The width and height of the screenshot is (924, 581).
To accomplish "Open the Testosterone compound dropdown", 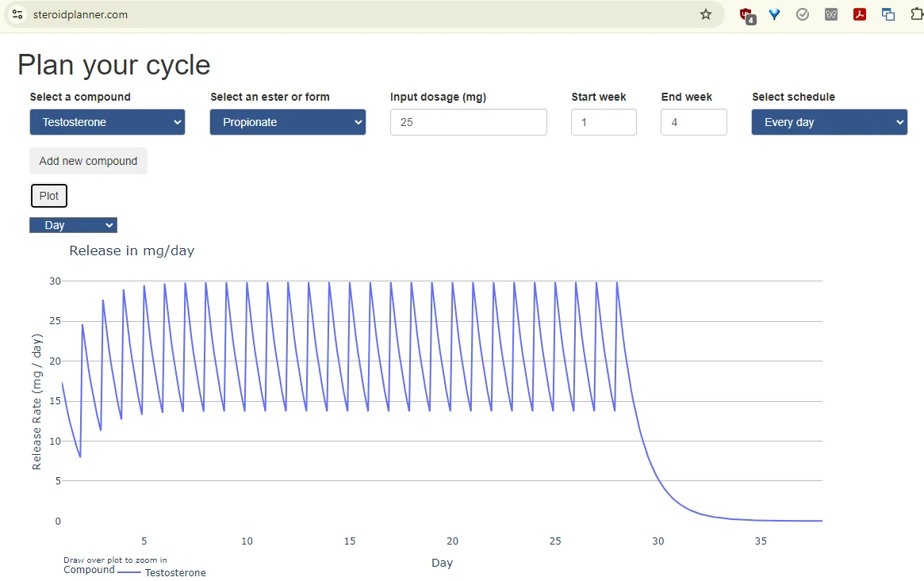I will 107,122.
